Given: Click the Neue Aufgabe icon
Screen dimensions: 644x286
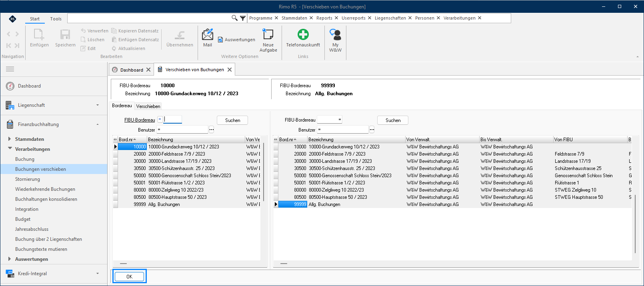Looking at the screenshot, I should click(x=268, y=34).
